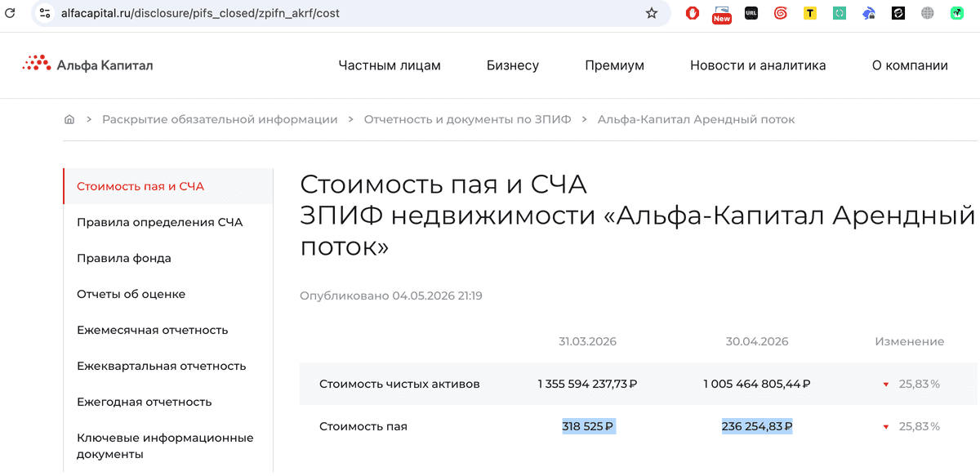
Task: Bookmark this page with the star icon
Action: click(x=652, y=13)
